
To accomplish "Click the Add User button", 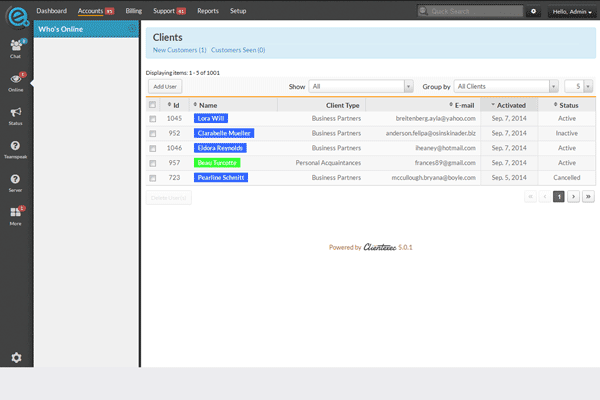I will (x=163, y=87).
